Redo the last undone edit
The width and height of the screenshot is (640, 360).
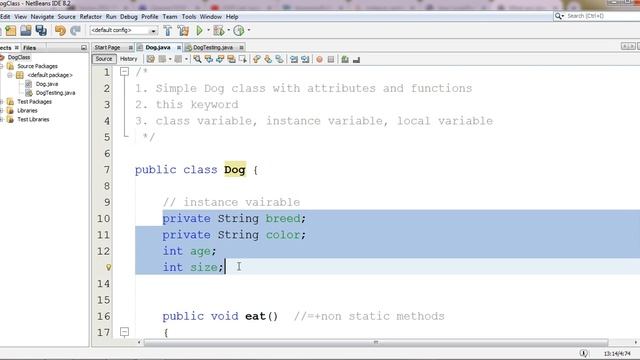(75, 31)
